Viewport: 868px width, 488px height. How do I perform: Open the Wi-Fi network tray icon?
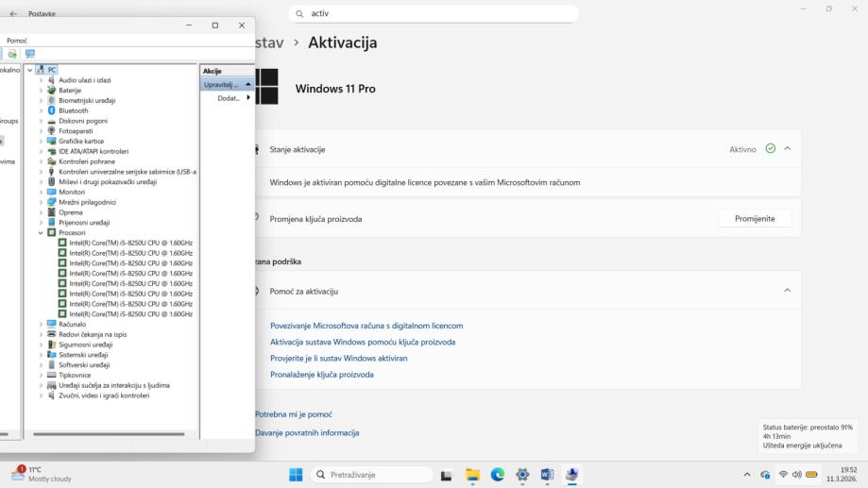783,475
